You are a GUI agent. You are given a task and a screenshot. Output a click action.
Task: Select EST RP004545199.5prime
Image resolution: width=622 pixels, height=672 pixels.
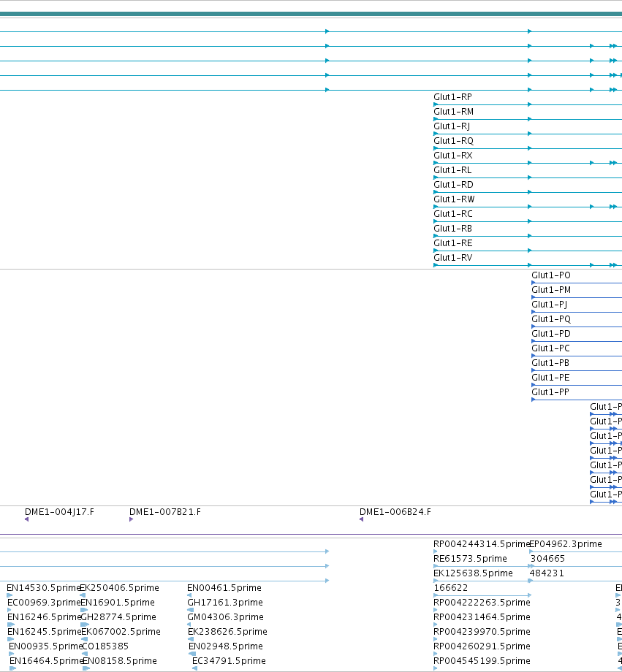(x=482, y=661)
